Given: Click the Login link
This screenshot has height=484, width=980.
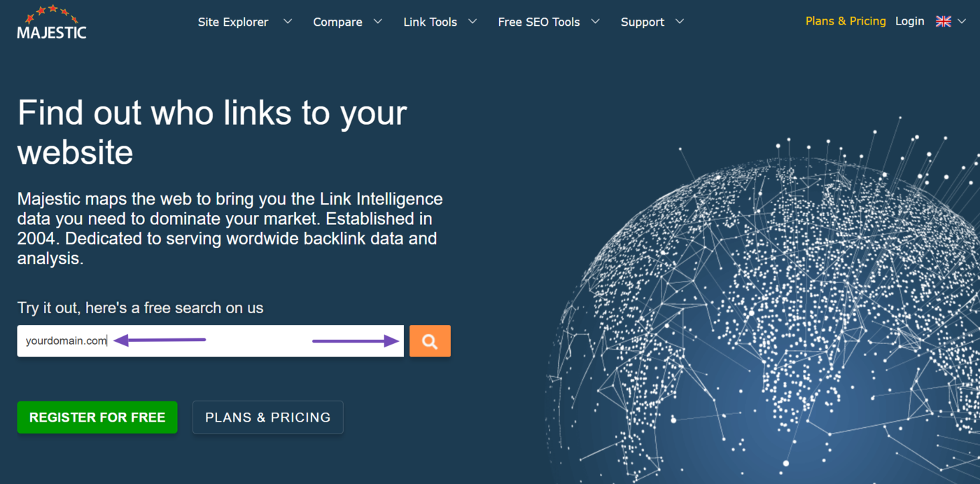Looking at the screenshot, I should 909,21.
